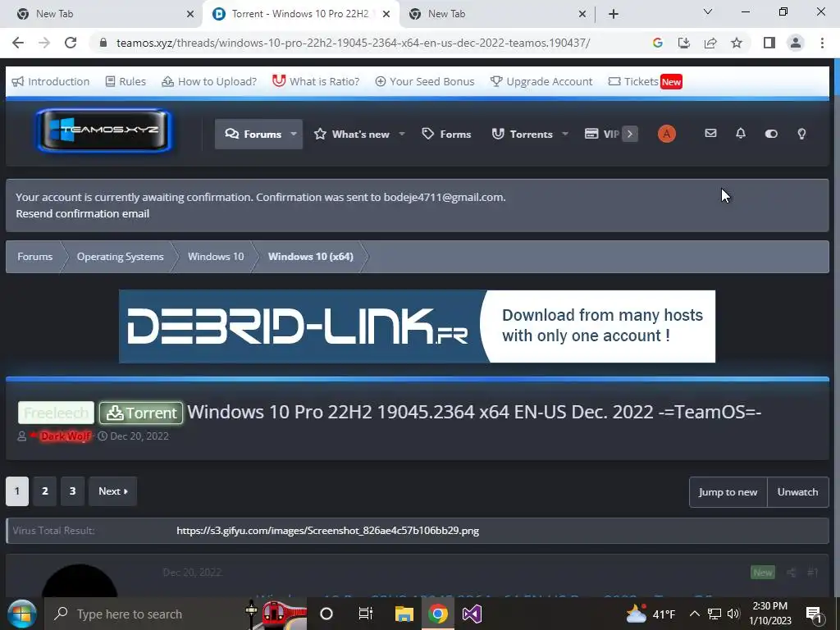Open the Virus Total gifyu screenshot link

click(x=328, y=531)
